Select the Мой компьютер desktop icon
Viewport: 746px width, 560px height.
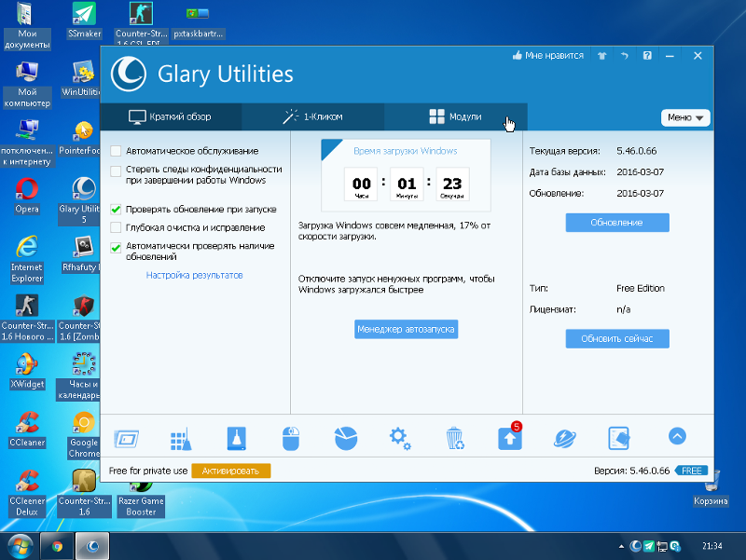pos(27,85)
